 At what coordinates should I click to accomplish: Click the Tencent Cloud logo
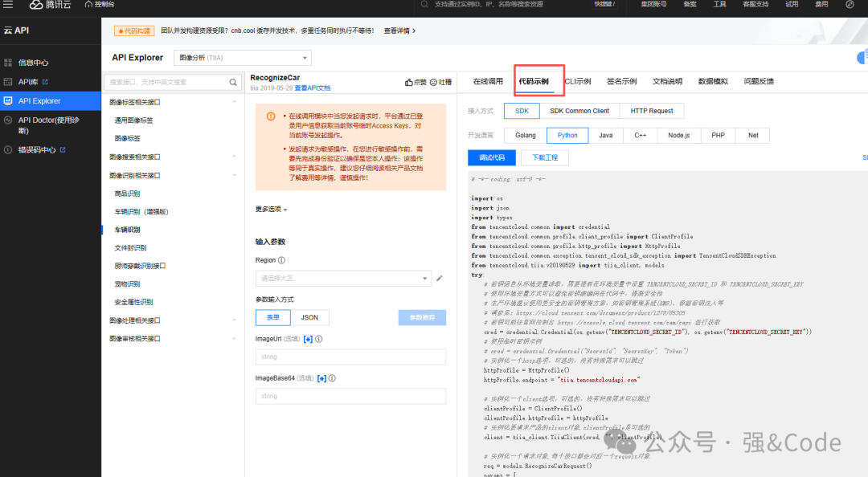(x=51, y=5)
